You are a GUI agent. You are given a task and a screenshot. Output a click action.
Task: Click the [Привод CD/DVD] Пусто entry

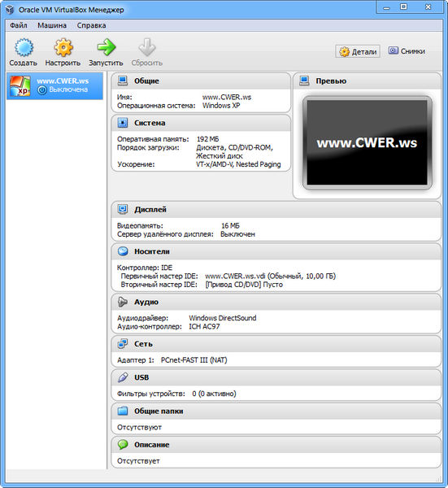244,285
